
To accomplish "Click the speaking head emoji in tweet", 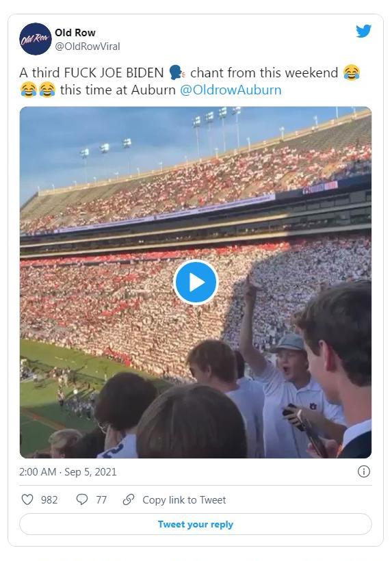I will pyautogui.click(x=177, y=73).
